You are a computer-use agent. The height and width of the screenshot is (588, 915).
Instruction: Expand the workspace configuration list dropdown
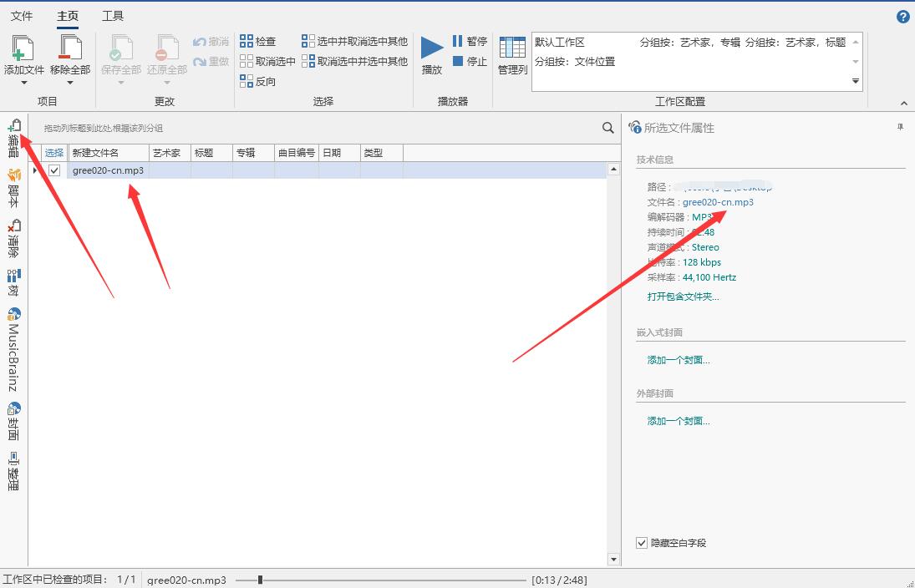[x=856, y=81]
